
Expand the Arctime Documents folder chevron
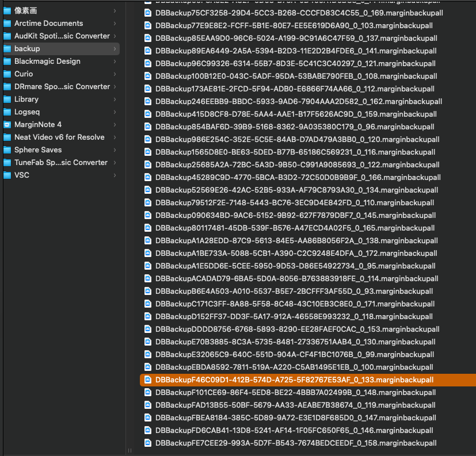click(115, 24)
